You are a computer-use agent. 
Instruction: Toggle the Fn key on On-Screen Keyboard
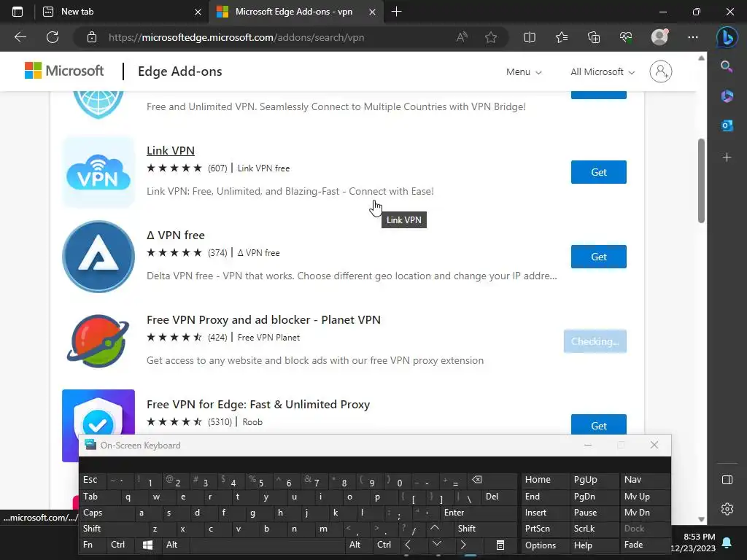pyautogui.click(x=93, y=545)
